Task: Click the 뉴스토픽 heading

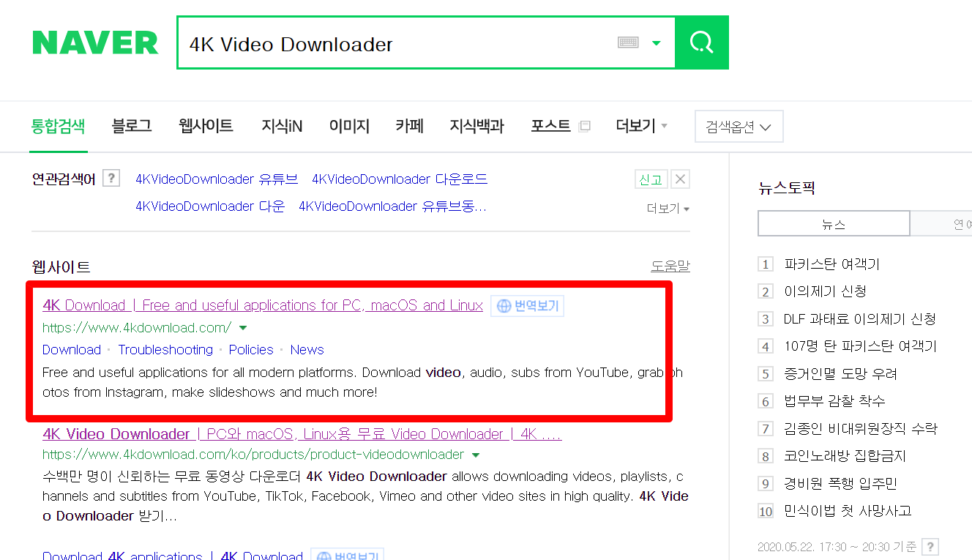Action: click(x=786, y=188)
